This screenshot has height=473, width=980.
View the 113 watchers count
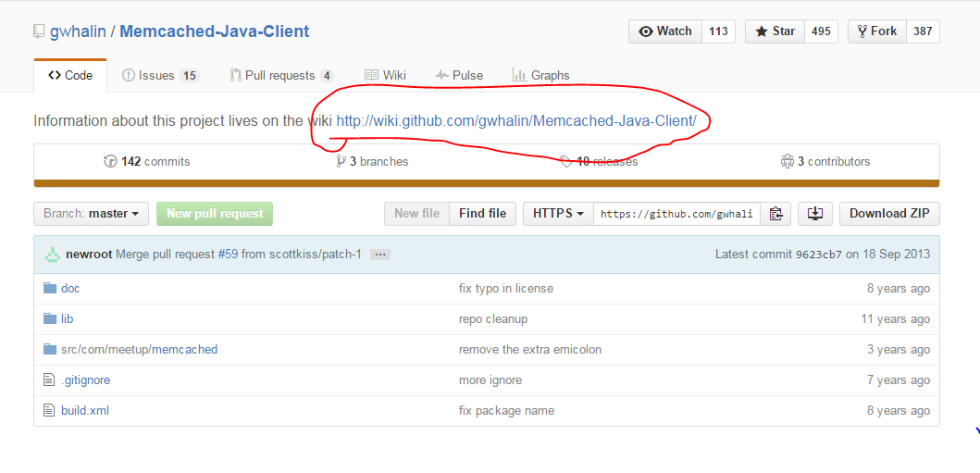[x=719, y=31]
